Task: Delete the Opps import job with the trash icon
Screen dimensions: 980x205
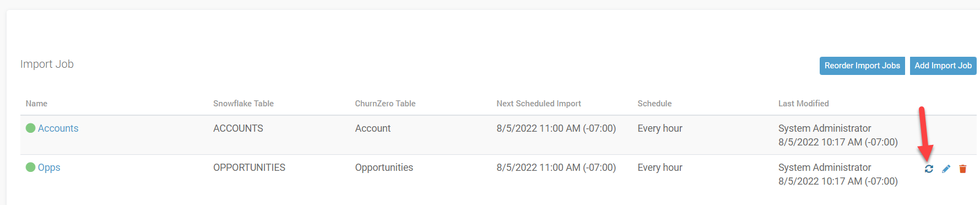Action: tap(963, 169)
